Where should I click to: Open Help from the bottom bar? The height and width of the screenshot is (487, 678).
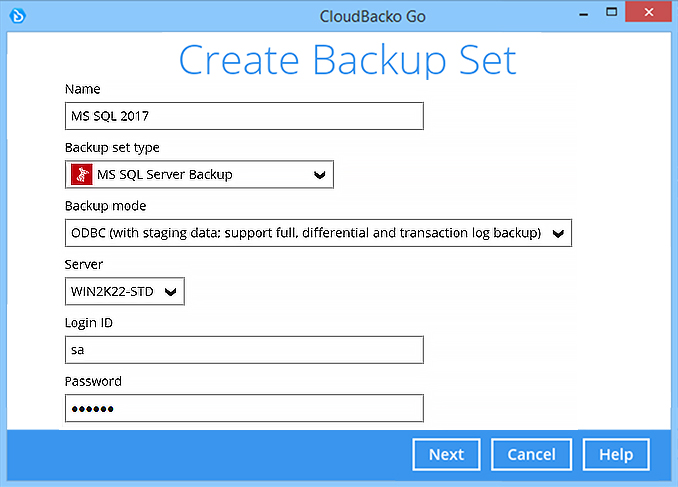[616, 455]
